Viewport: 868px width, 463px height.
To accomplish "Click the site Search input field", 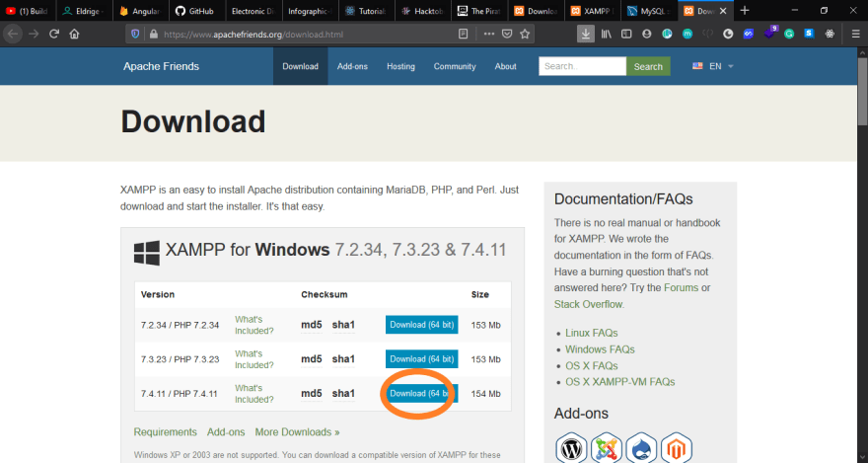I will [x=582, y=66].
